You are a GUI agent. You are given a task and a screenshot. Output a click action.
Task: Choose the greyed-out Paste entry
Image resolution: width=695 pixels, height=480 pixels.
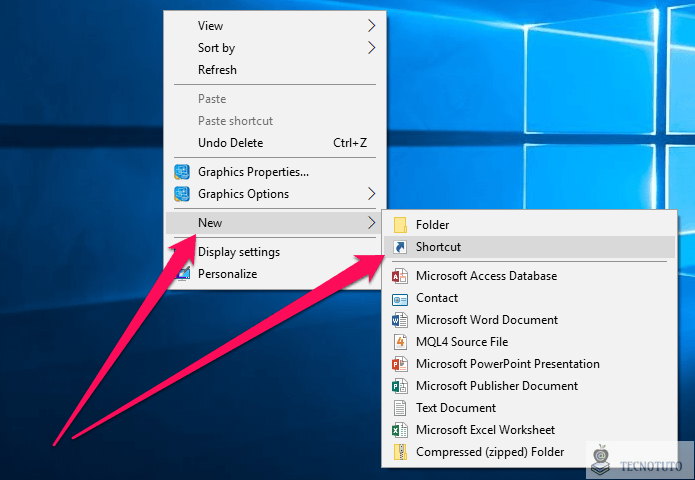[275, 99]
